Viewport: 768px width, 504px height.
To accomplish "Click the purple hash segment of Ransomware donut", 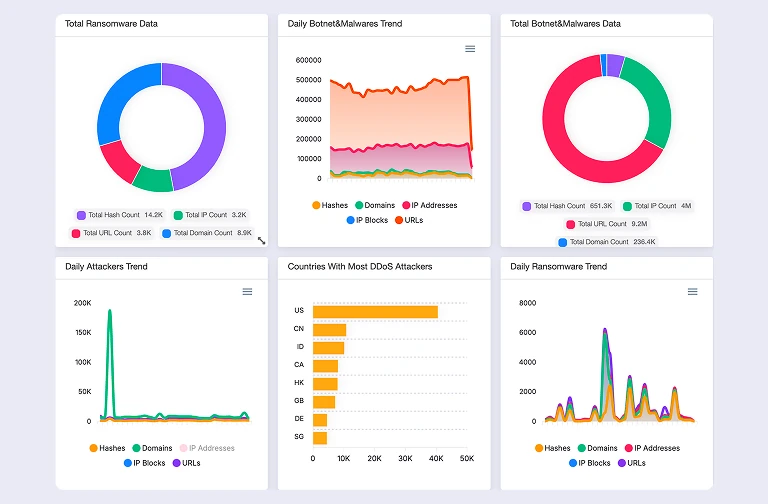I will click(213, 122).
